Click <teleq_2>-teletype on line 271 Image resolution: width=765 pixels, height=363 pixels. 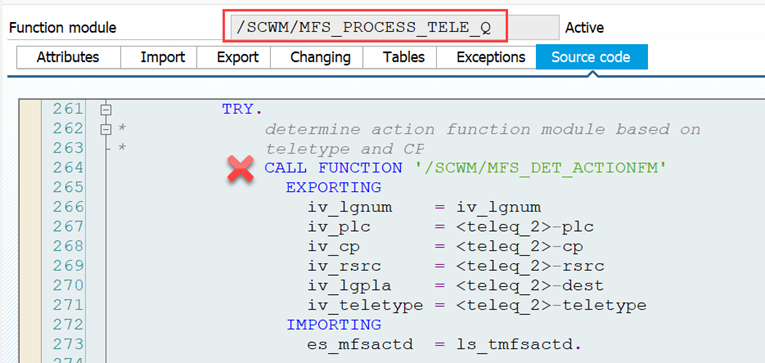552,305
